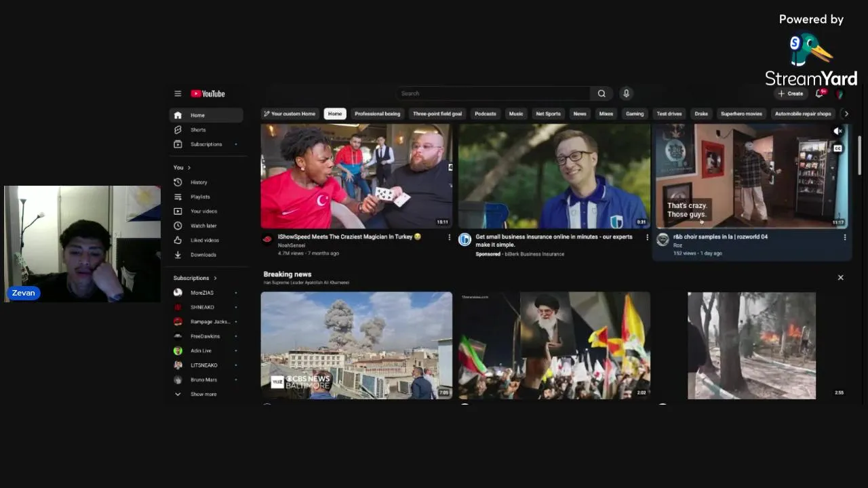
Task: Select the News chip
Action: [x=580, y=114]
